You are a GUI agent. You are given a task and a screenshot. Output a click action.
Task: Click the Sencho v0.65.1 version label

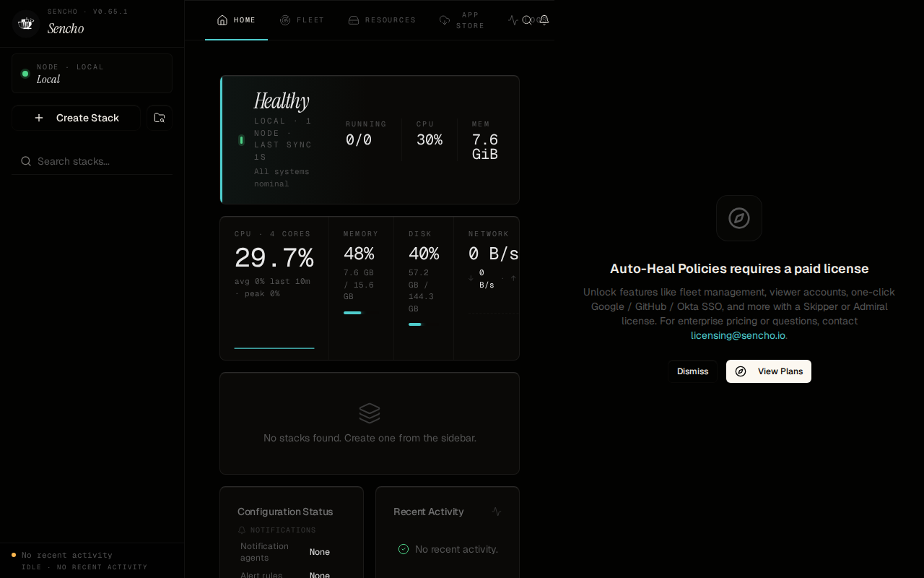coord(88,12)
